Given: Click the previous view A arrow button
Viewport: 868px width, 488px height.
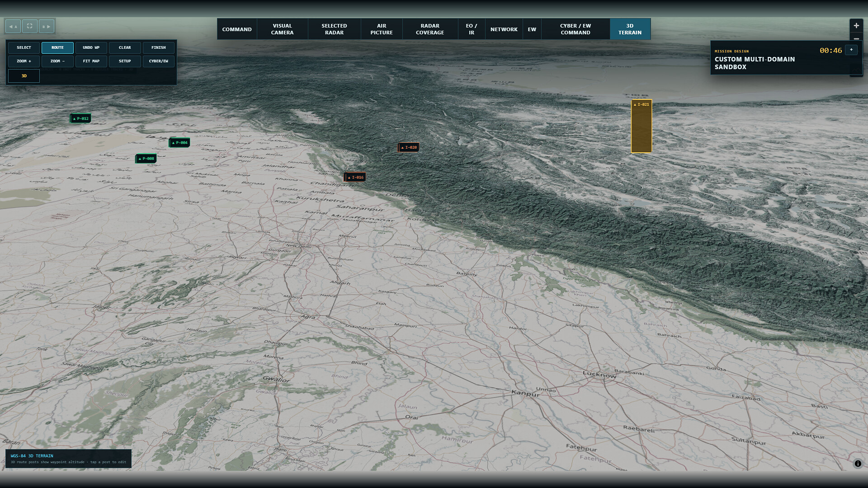Looking at the screenshot, I should point(13,26).
